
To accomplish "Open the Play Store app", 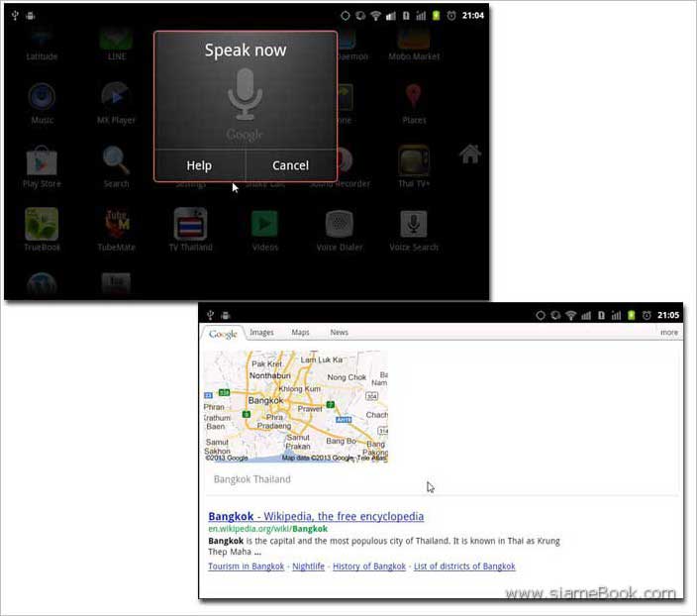I will [x=42, y=166].
